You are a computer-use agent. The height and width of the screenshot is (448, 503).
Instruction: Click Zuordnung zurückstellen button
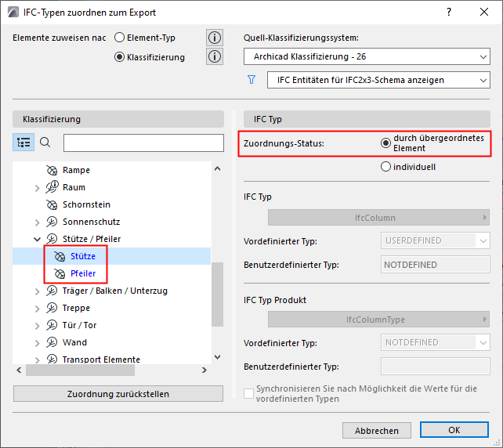tap(118, 394)
